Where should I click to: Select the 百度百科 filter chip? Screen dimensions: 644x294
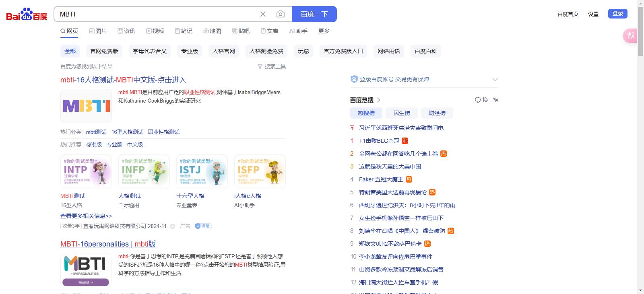click(426, 51)
